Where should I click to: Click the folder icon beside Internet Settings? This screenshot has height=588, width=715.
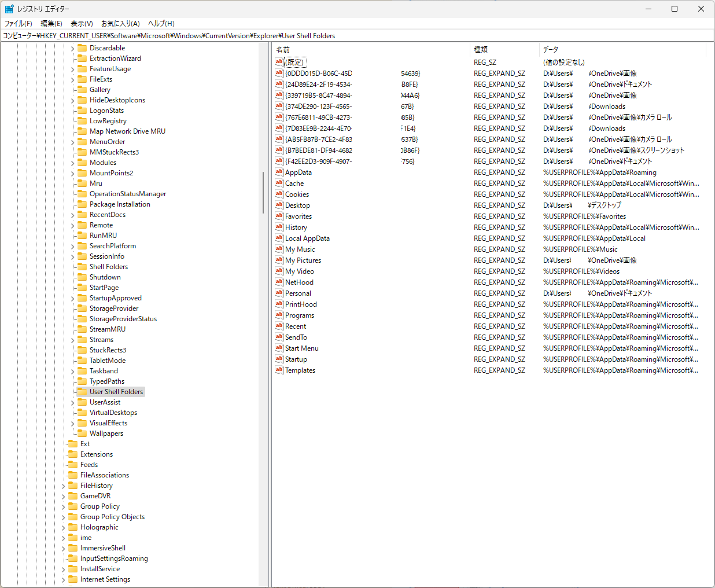pos(73,579)
